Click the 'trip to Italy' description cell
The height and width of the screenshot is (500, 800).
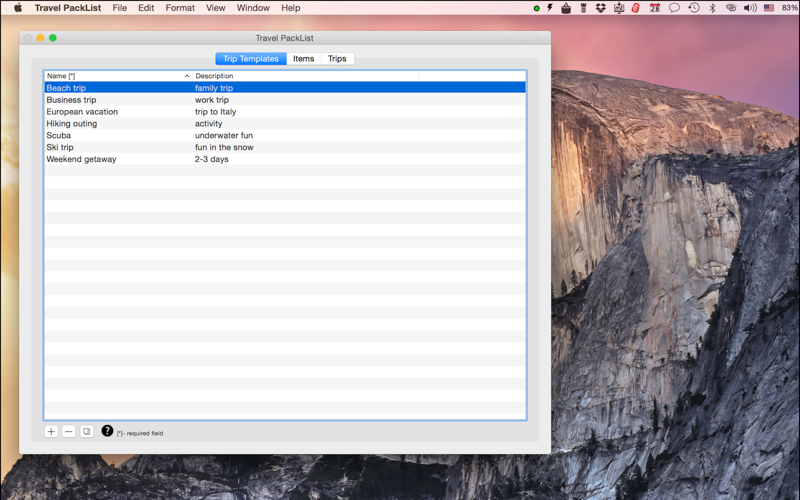coord(215,111)
